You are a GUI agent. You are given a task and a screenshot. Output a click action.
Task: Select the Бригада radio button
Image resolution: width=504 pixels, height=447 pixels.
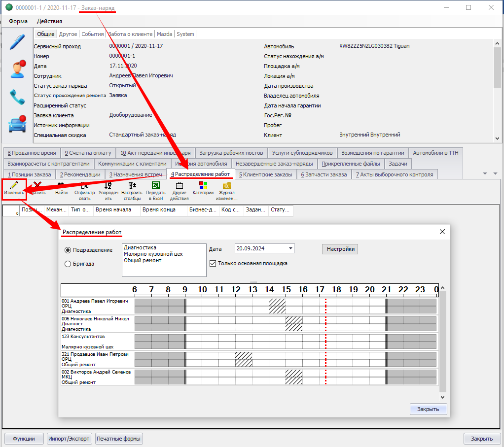(68, 264)
